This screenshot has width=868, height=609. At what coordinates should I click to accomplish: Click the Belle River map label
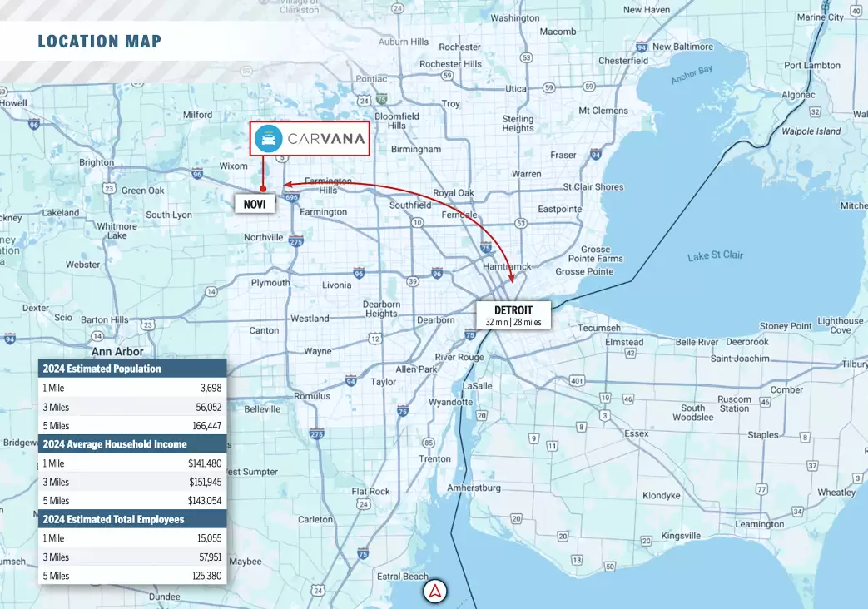697,342
